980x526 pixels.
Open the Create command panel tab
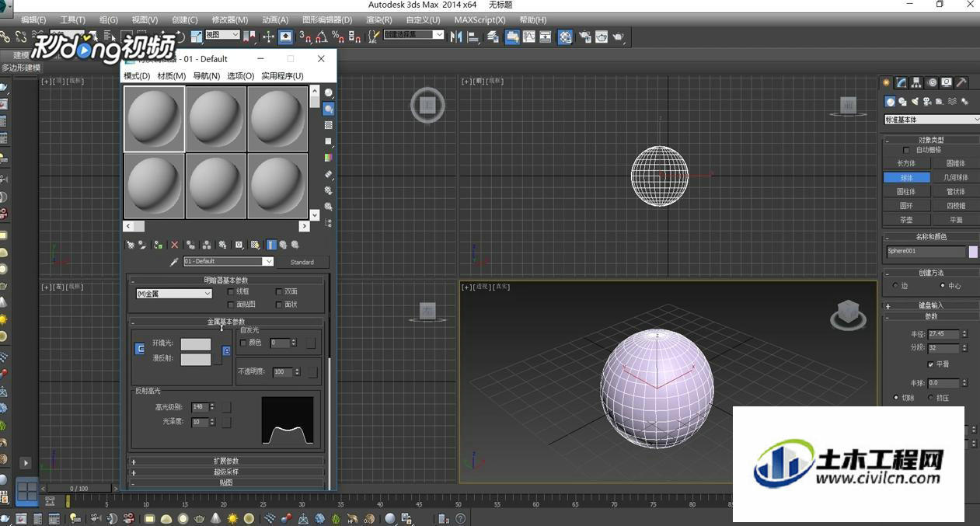[886, 82]
